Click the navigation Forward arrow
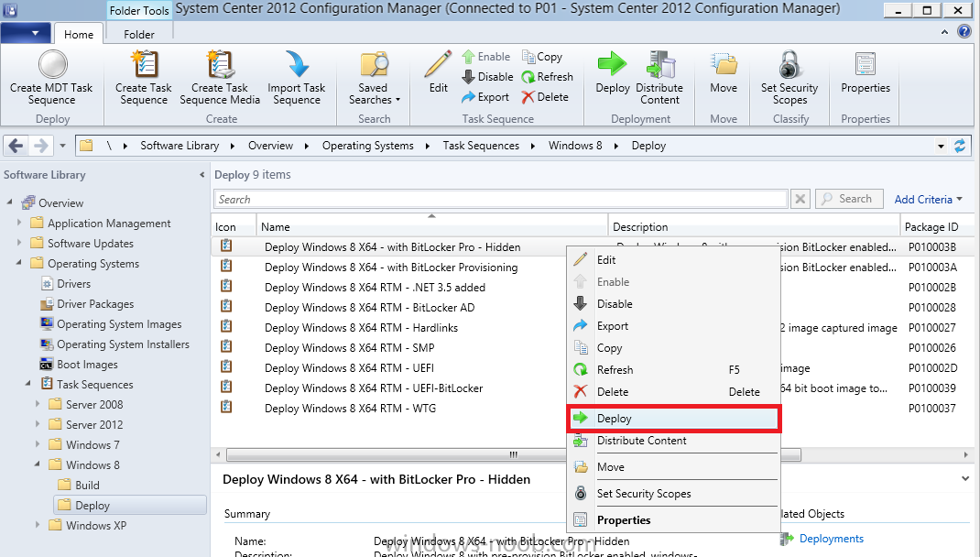Screen dimensions: 980x557 point(40,146)
